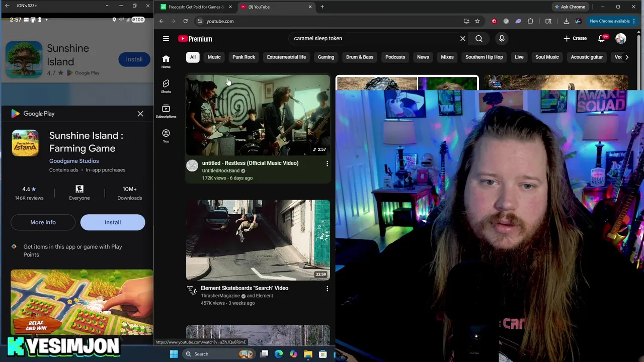Screen dimensions: 644x362
Task: Click the grey circular extension icon
Action: [x=506, y=21]
